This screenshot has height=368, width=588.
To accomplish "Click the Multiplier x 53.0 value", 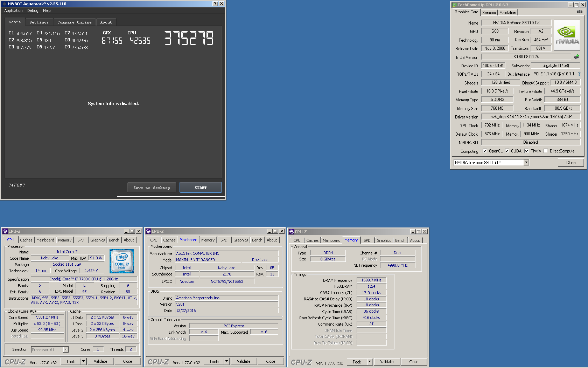I will pyautogui.click(x=47, y=323).
